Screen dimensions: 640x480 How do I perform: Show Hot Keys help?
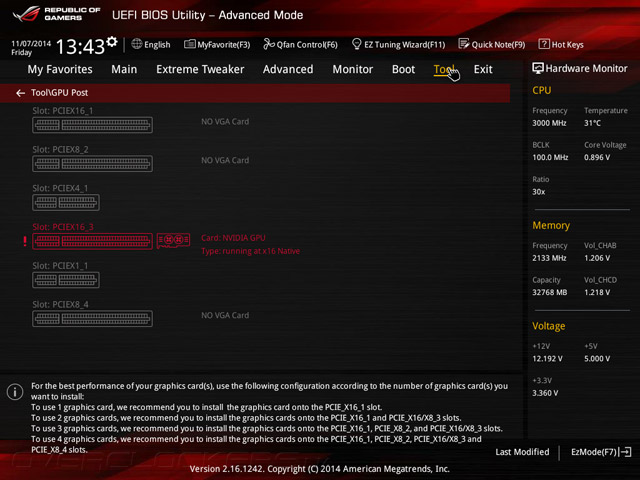(561, 44)
